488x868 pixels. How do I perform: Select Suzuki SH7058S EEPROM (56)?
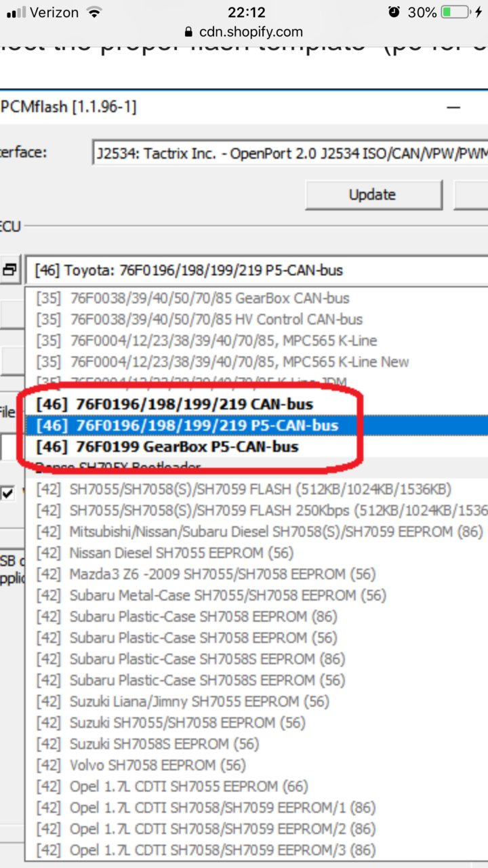click(x=256, y=744)
